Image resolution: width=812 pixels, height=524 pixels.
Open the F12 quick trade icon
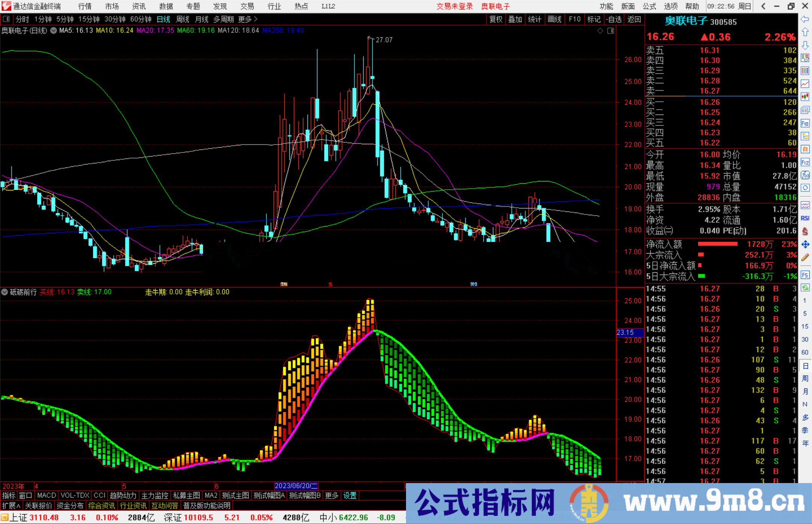point(805,162)
